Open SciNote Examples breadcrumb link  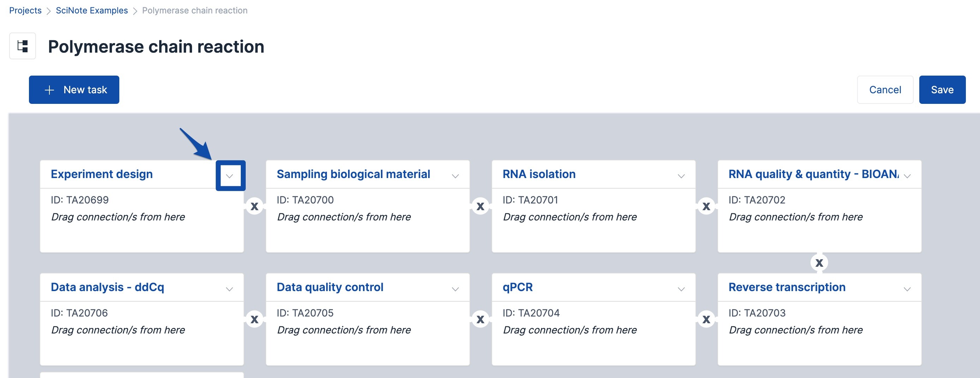point(92,11)
